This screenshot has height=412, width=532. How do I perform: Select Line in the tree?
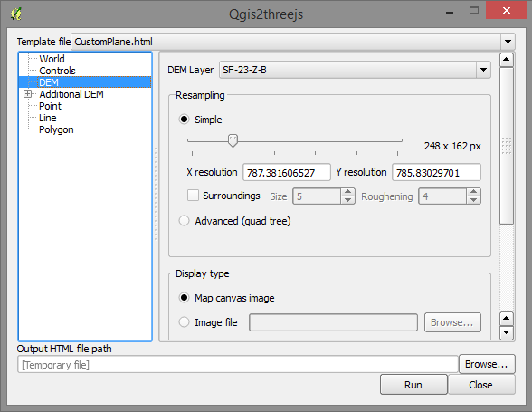click(47, 118)
